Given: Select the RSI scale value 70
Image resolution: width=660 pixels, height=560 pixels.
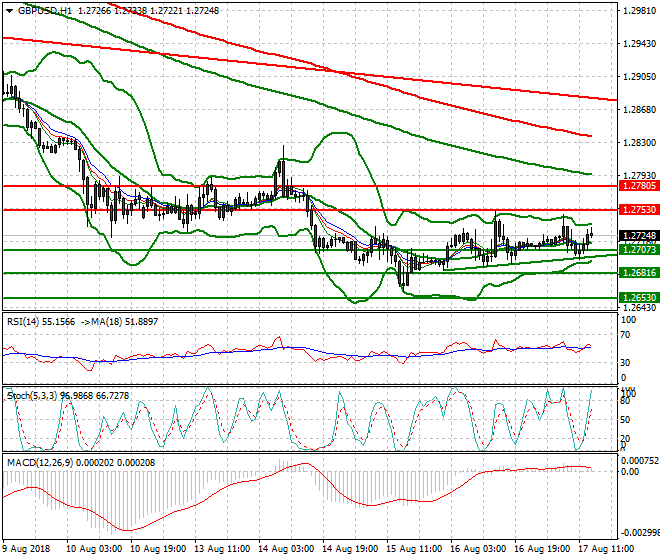Looking at the screenshot, I should (626, 335).
